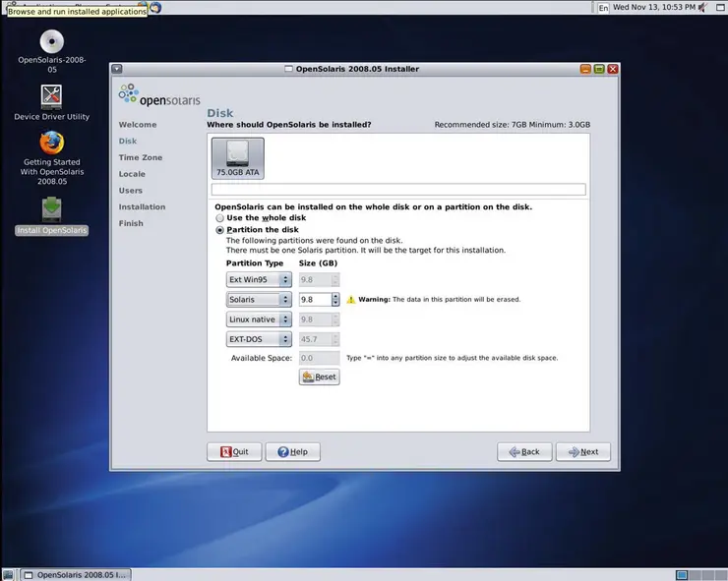This screenshot has height=581, width=728.
Task: Select the Partition the disk radio button
Action: (x=220, y=230)
